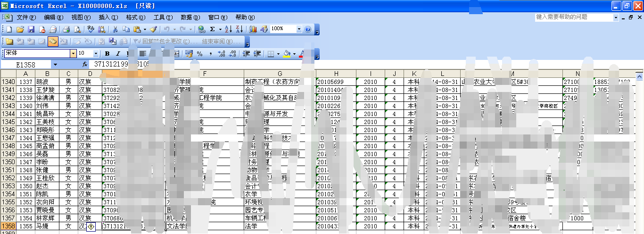Screen dimensions: 644x234
Task: Select column A header
Action: [x=26, y=74]
